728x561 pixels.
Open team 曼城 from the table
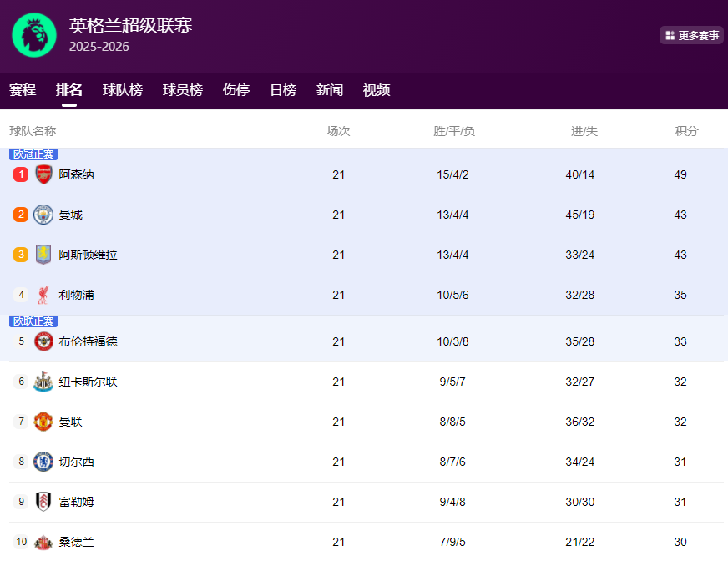pos(71,215)
